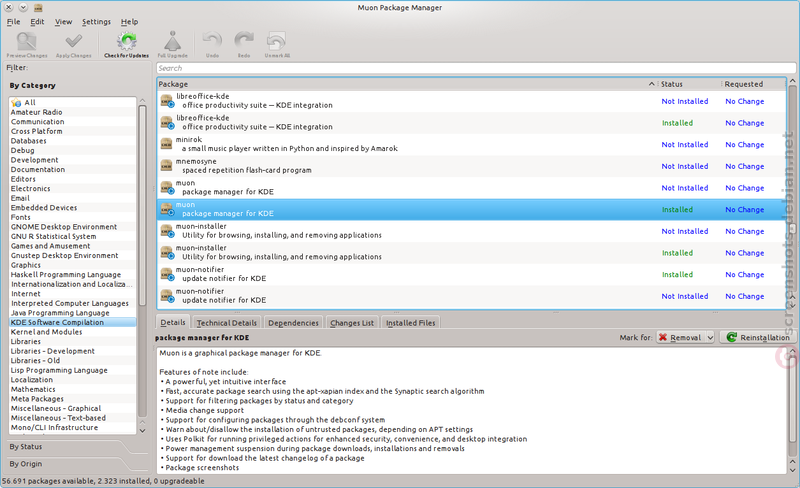Click the Redo toolbar icon

[244, 41]
